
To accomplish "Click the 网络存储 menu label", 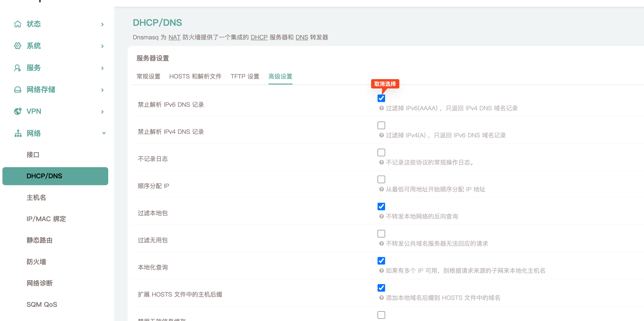I will pos(41,90).
